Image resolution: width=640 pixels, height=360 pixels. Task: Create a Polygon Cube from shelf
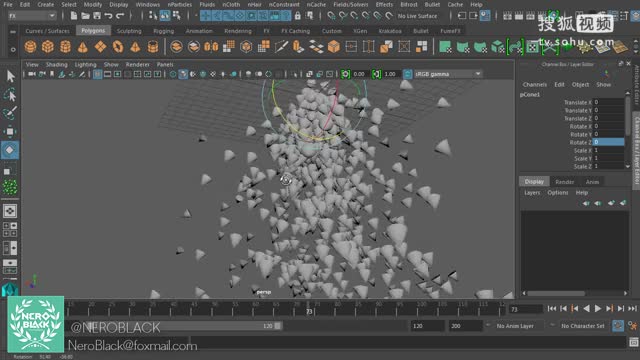(48, 47)
